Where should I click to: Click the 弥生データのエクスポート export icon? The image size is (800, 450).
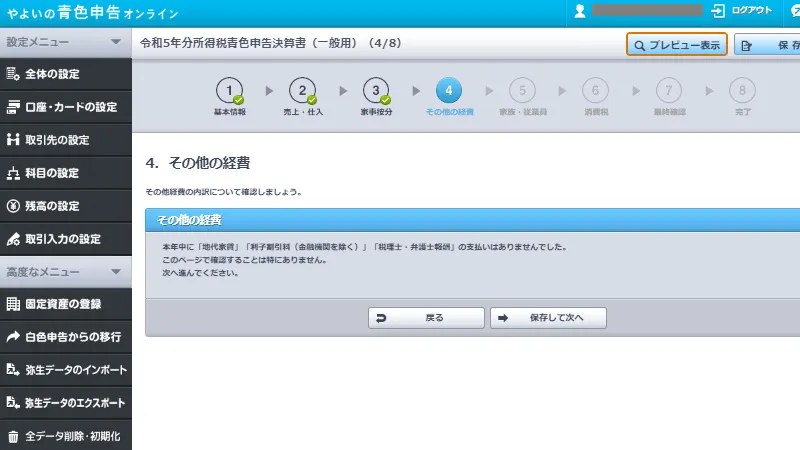coord(13,403)
